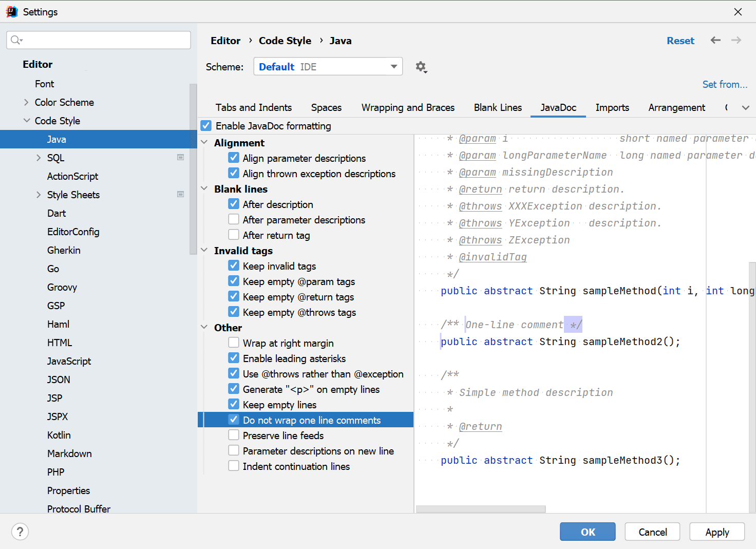
Task: Check Preserve line feeds option
Action: (x=234, y=435)
